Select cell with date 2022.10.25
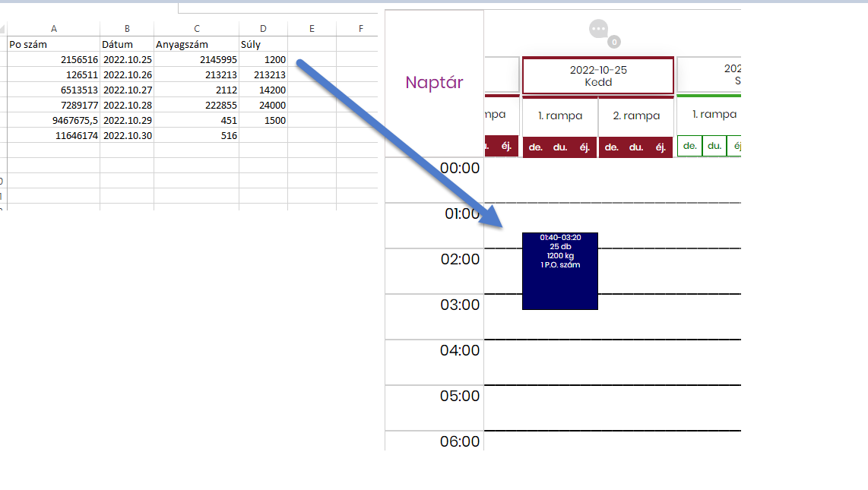Viewport: 868px width, 490px height. (x=127, y=59)
